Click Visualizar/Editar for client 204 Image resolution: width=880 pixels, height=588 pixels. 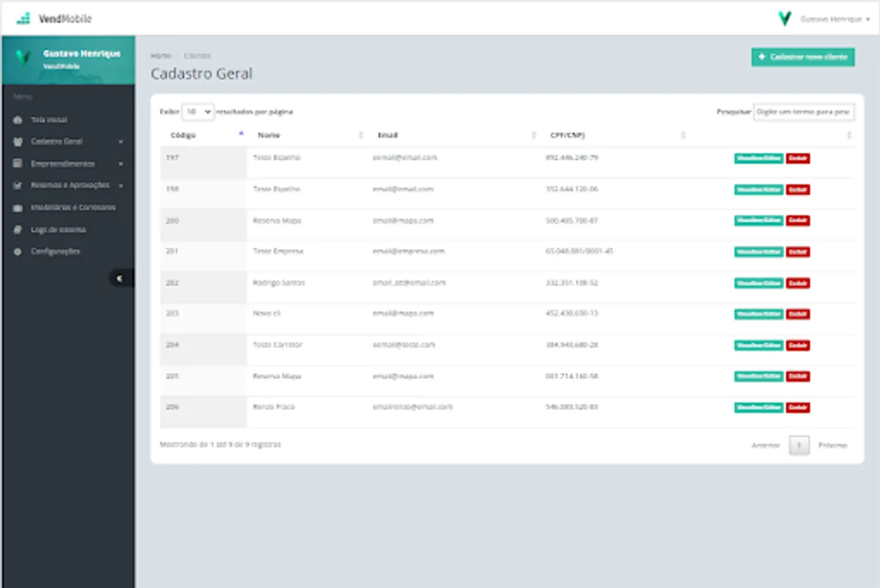click(x=758, y=345)
